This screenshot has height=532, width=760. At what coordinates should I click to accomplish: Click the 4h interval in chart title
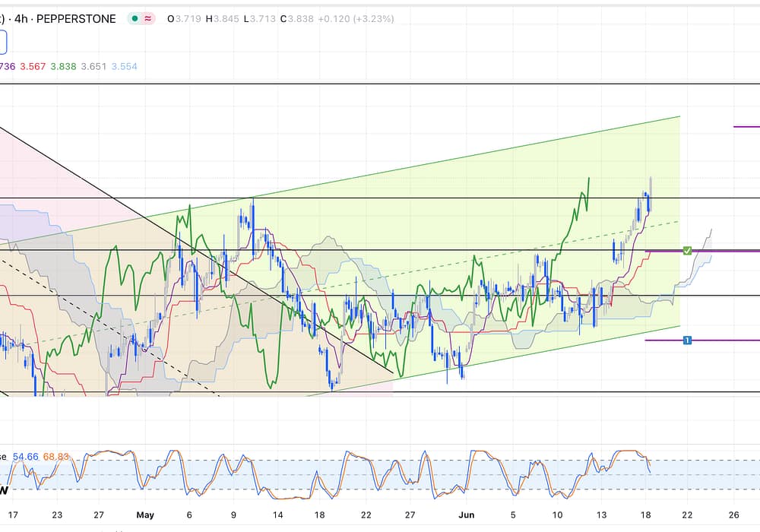(22, 18)
